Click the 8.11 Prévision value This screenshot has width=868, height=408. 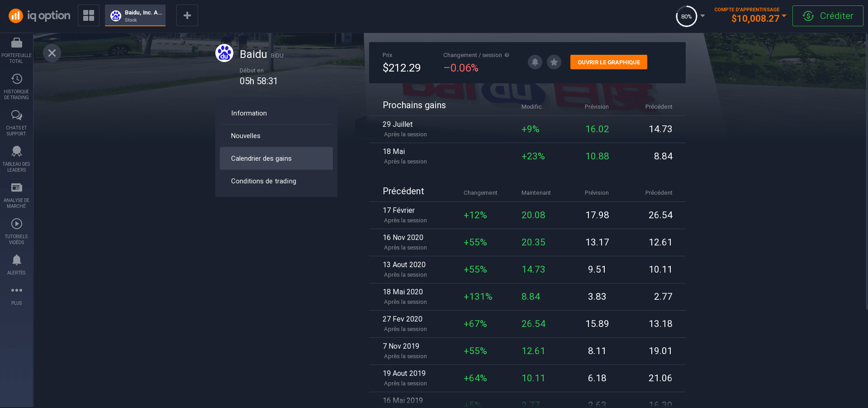pyautogui.click(x=597, y=351)
